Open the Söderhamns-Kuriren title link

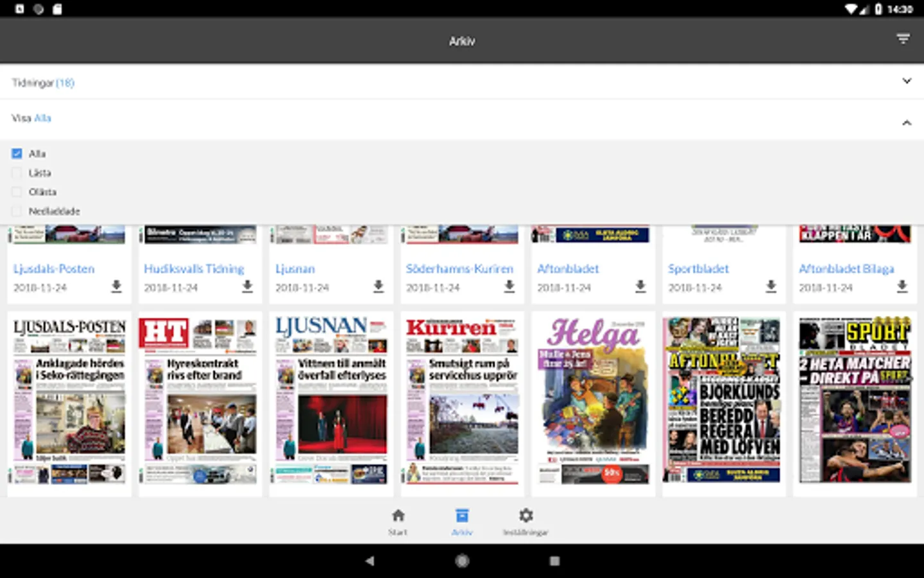(x=459, y=268)
